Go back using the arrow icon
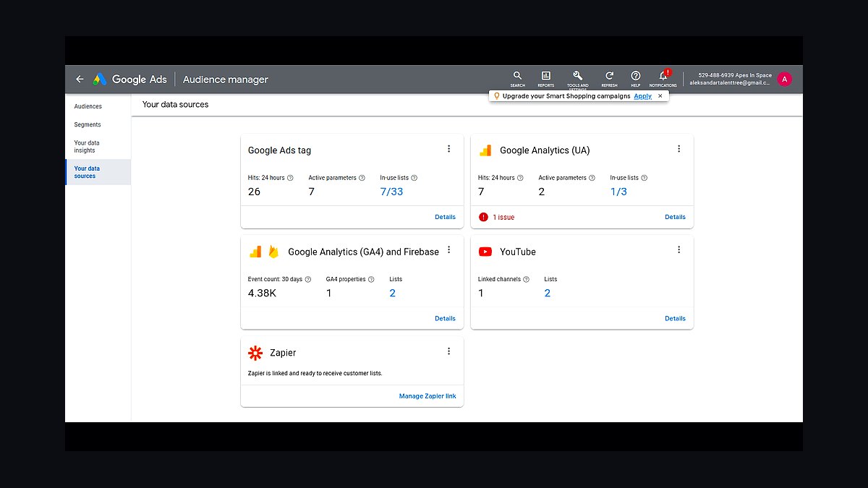 [x=80, y=80]
